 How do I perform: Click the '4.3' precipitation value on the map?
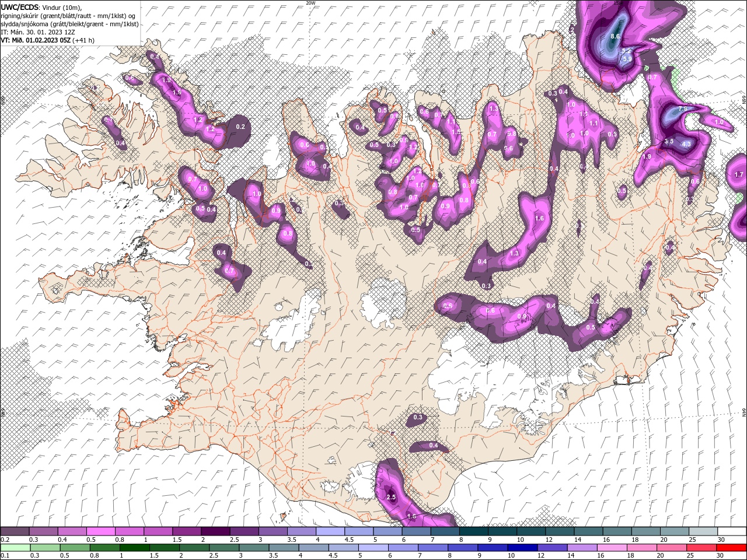pos(686,143)
